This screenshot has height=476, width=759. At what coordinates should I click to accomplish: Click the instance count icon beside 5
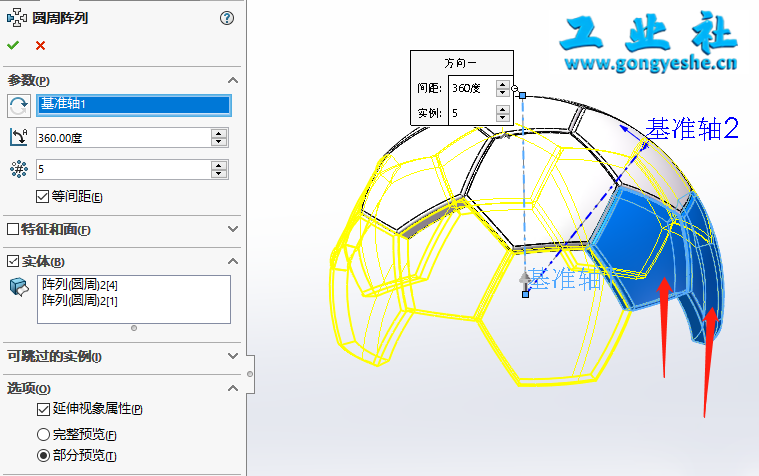tap(19, 169)
